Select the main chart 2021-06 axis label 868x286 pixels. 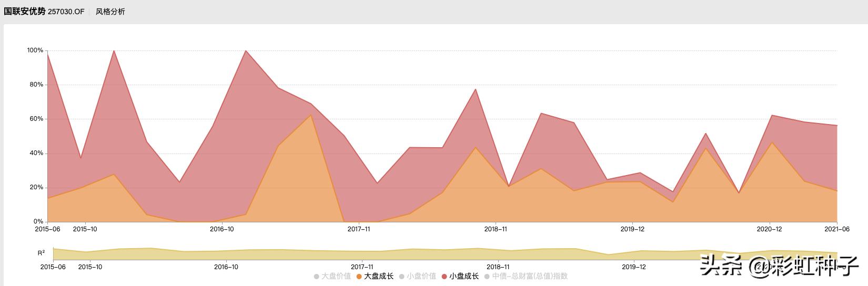click(837, 229)
